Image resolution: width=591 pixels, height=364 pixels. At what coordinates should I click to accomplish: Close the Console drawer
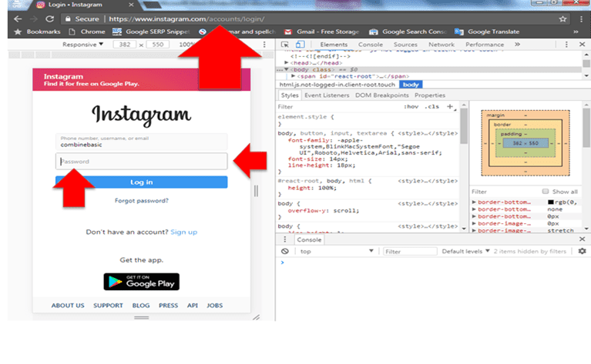[x=582, y=239]
